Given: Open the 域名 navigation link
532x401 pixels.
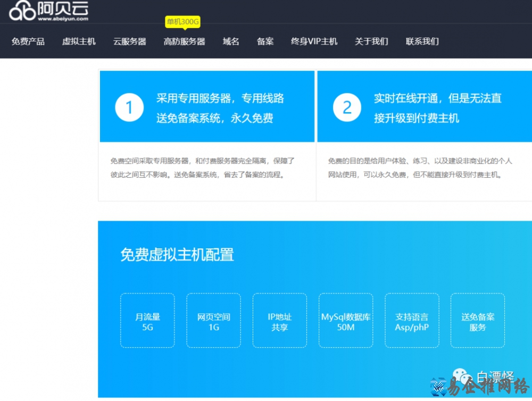Looking at the screenshot, I should click(231, 41).
